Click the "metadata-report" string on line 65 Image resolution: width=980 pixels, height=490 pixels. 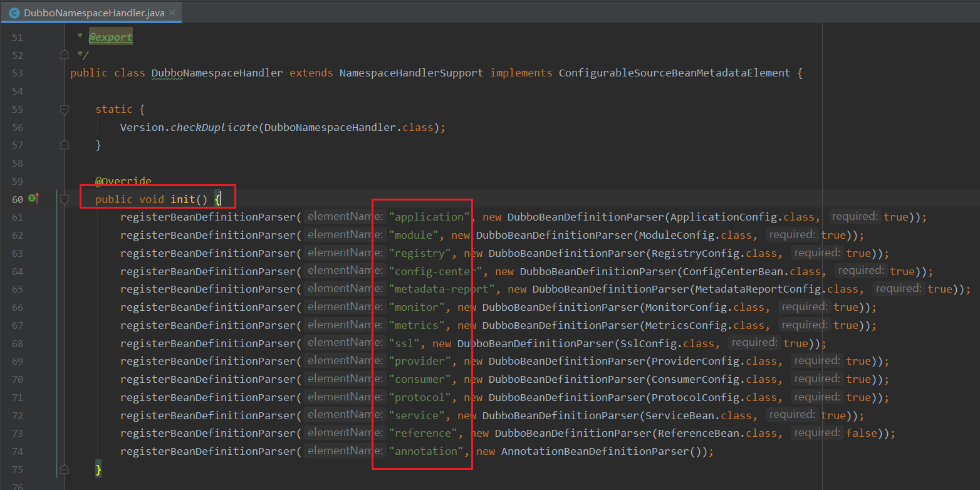click(x=442, y=289)
